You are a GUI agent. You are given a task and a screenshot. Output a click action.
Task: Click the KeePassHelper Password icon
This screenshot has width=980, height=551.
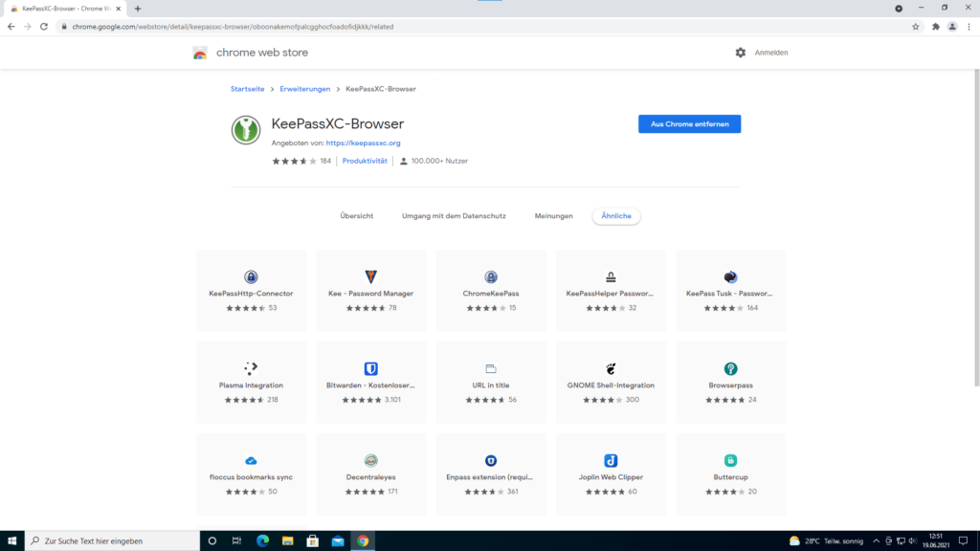pos(611,276)
